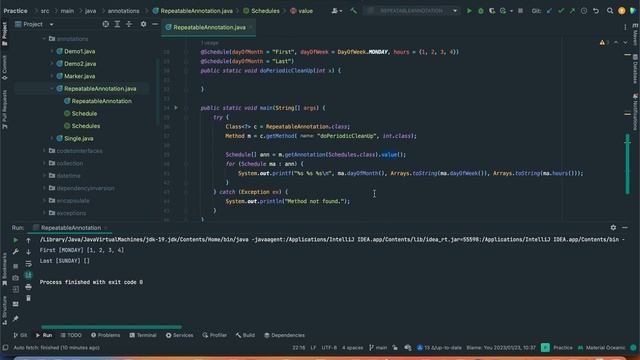
Task: Update project via Git blue arrow
Action: [x=549, y=11]
